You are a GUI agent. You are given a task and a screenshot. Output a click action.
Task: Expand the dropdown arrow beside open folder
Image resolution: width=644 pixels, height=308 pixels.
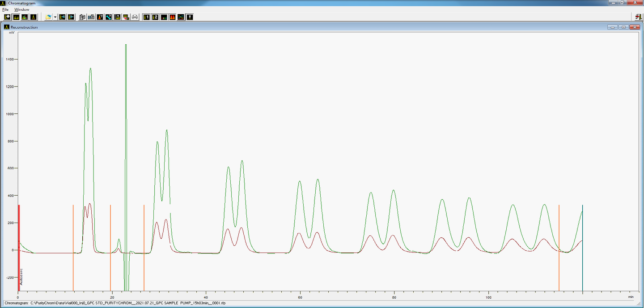(x=55, y=17)
